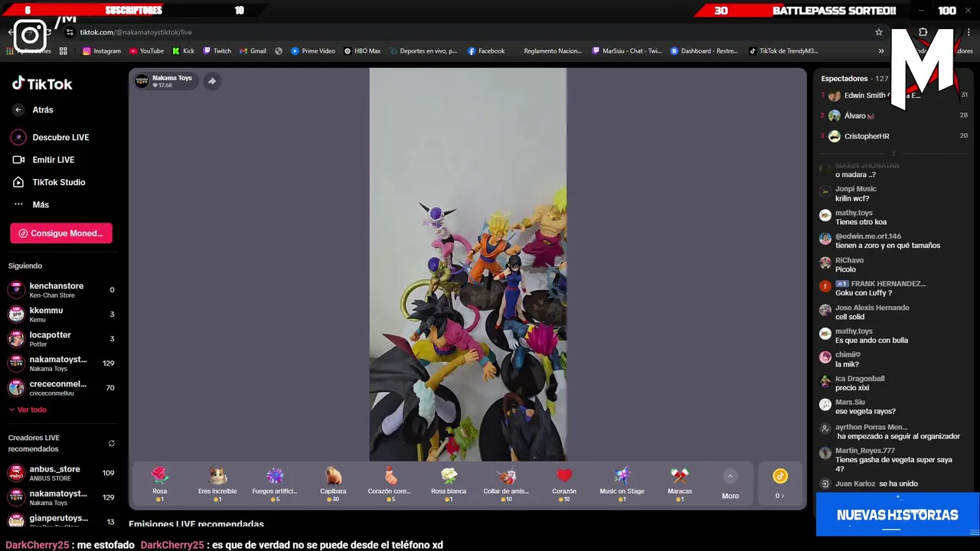Viewport: 980px width, 551px height.
Task: Open the Facebook bookmark
Action: click(x=486, y=51)
